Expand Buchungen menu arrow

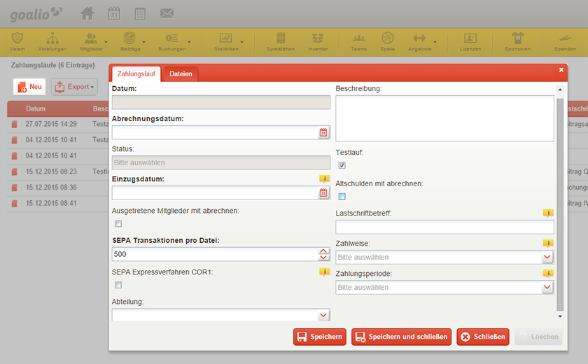pyautogui.click(x=189, y=42)
